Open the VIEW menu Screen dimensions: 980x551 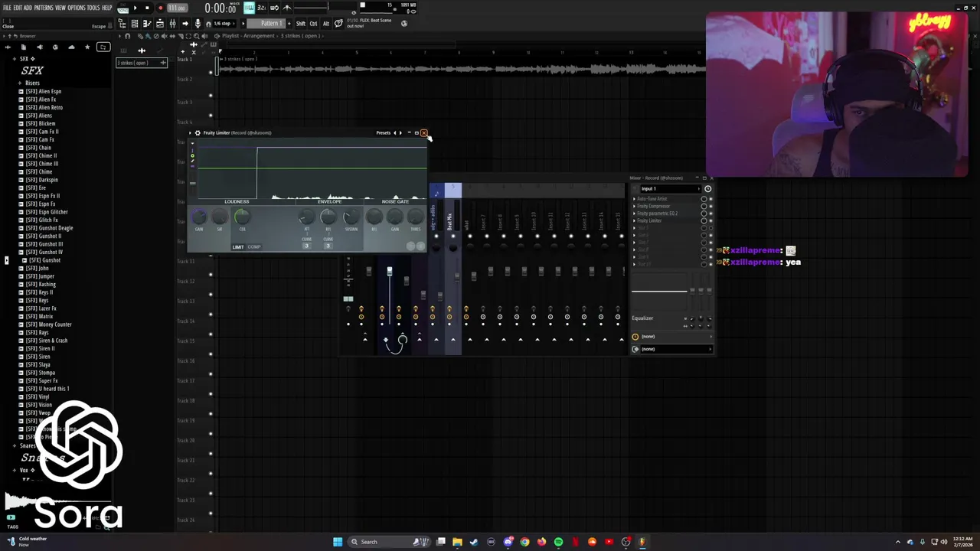60,8
